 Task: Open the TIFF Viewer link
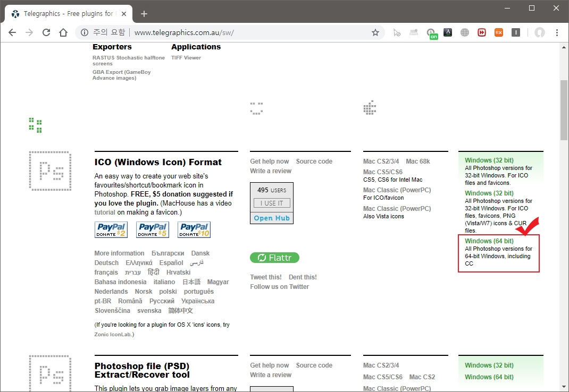[x=186, y=58]
